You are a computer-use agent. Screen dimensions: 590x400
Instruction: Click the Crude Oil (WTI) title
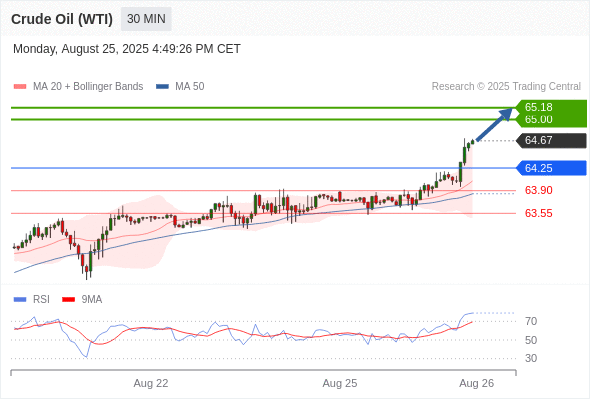(62, 19)
